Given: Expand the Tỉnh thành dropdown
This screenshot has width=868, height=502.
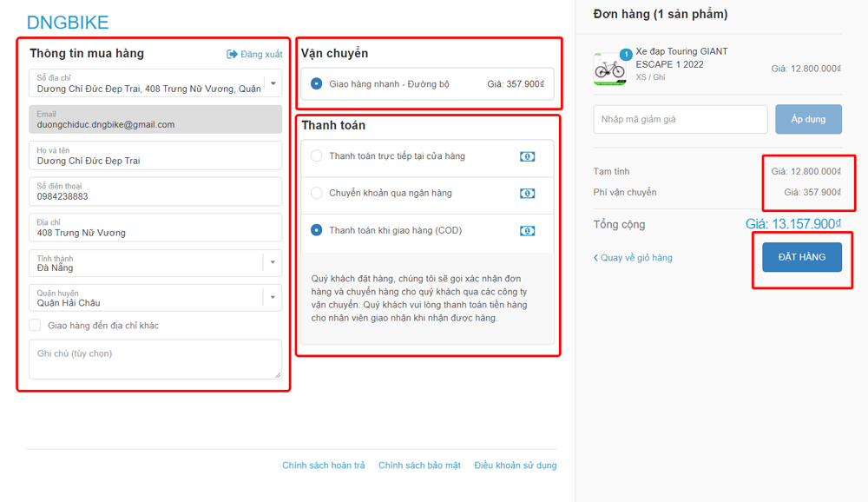Looking at the screenshot, I should tap(273, 262).
